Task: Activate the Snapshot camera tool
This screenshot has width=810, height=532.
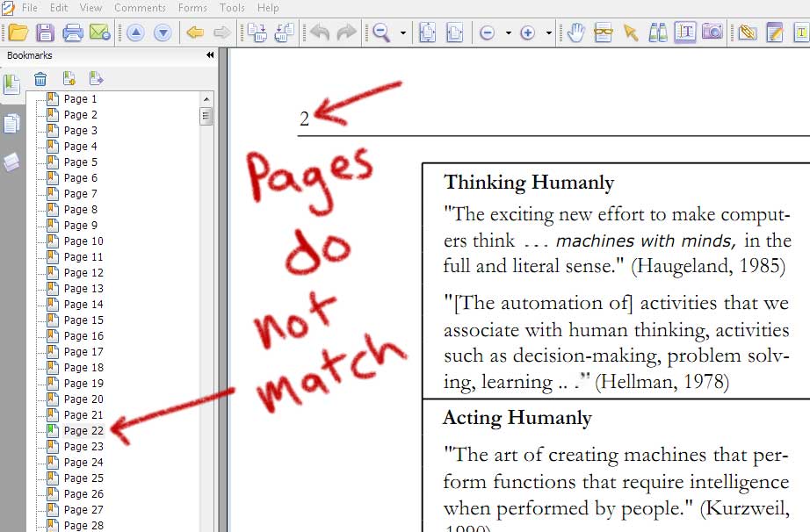Action: [x=712, y=32]
